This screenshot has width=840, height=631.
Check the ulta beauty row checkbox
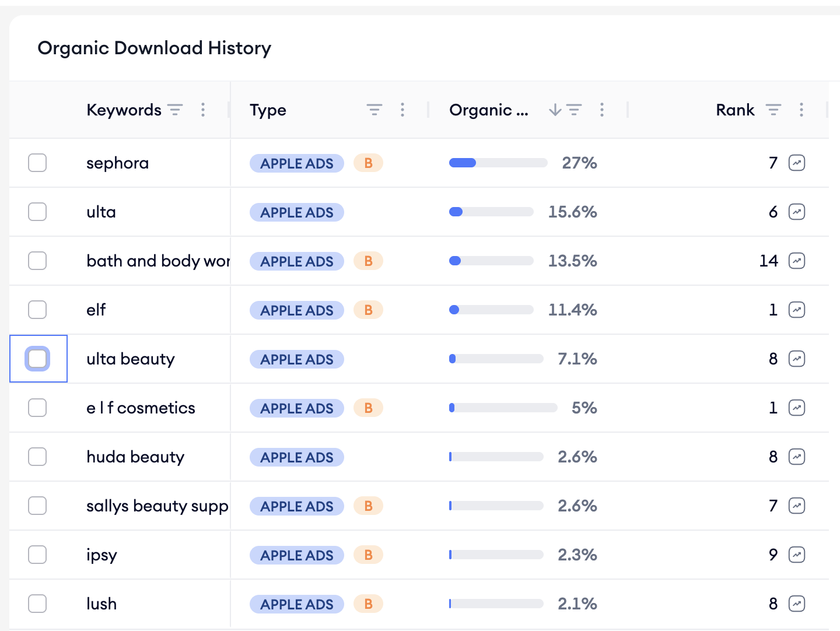(x=37, y=359)
